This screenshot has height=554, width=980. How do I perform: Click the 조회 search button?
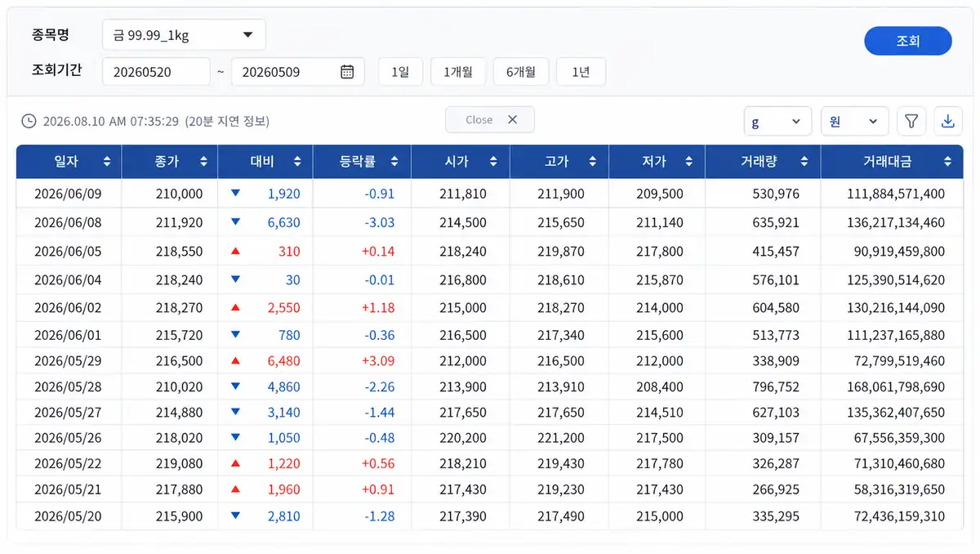point(908,41)
